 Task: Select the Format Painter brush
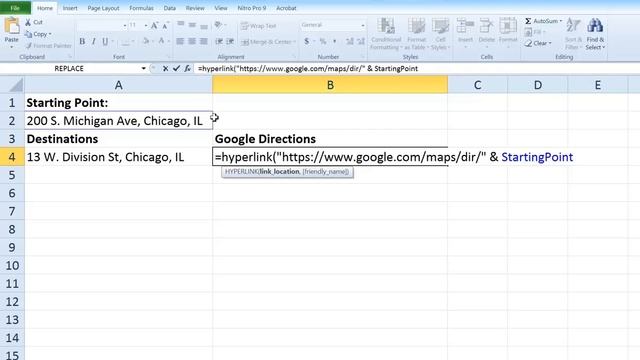click(x=48, y=46)
